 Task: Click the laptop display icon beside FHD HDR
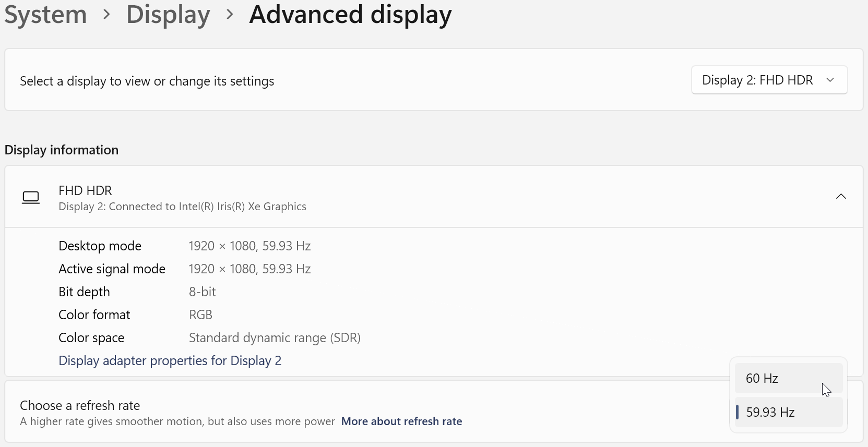[x=31, y=198]
